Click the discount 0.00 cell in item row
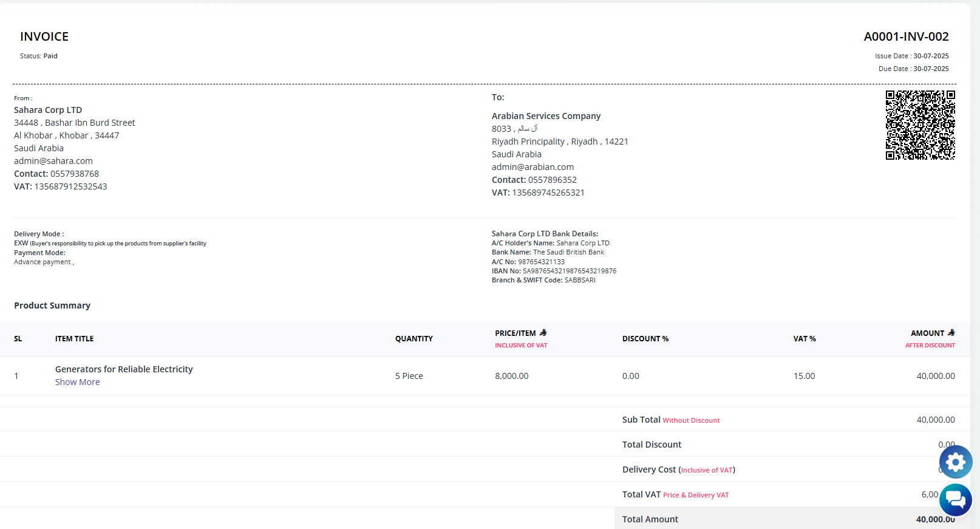 (x=630, y=376)
